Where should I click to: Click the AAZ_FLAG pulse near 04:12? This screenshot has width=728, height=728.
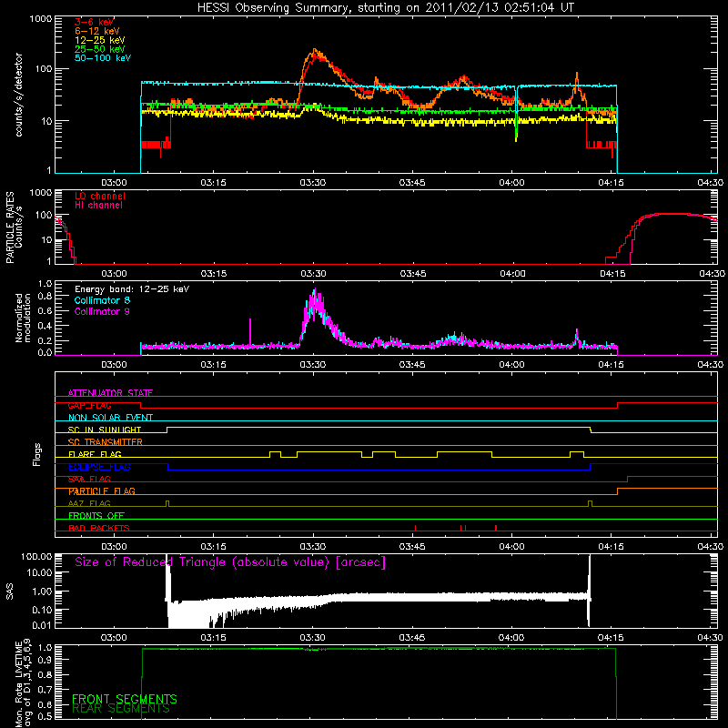pyautogui.click(x=590, y=503)
